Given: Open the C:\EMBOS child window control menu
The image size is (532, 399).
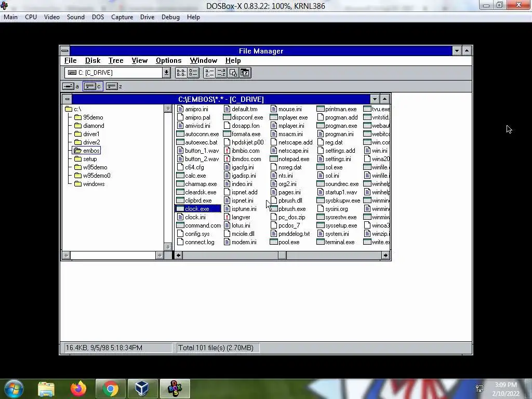Looking at the screenshot, I should (67, 99).
